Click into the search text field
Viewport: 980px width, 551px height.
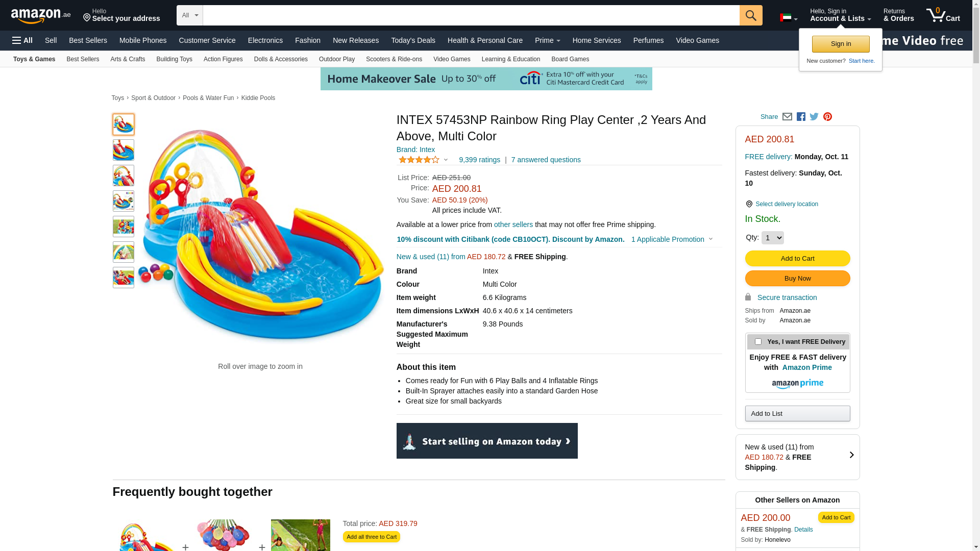point(471,15)
